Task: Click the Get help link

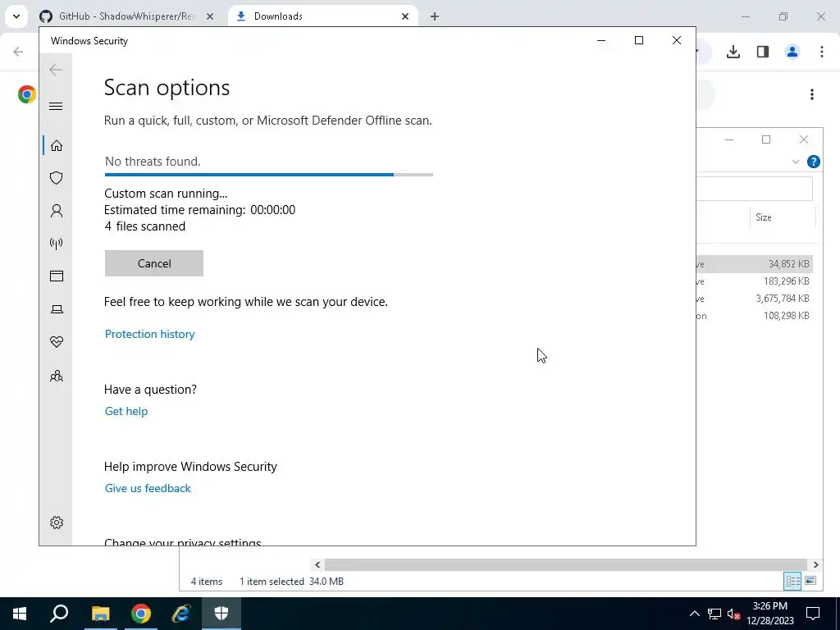Action: pos(126,411)
